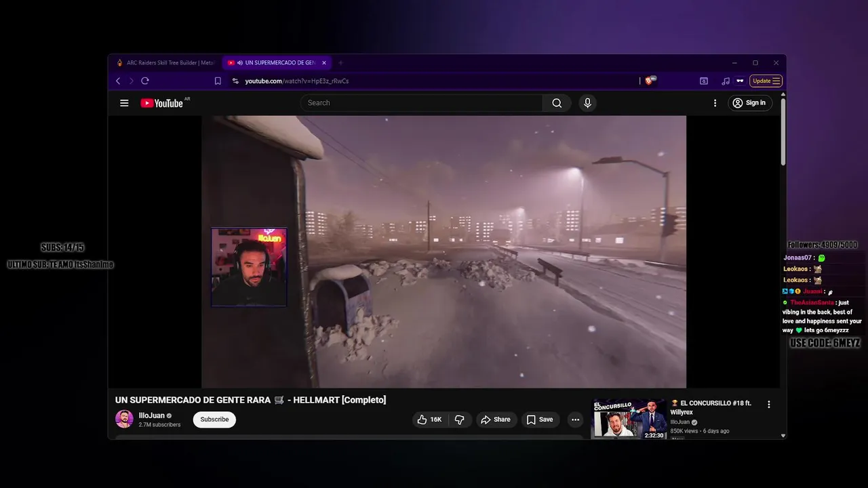Click the 2.7M subscribers text

coord(159,425)
